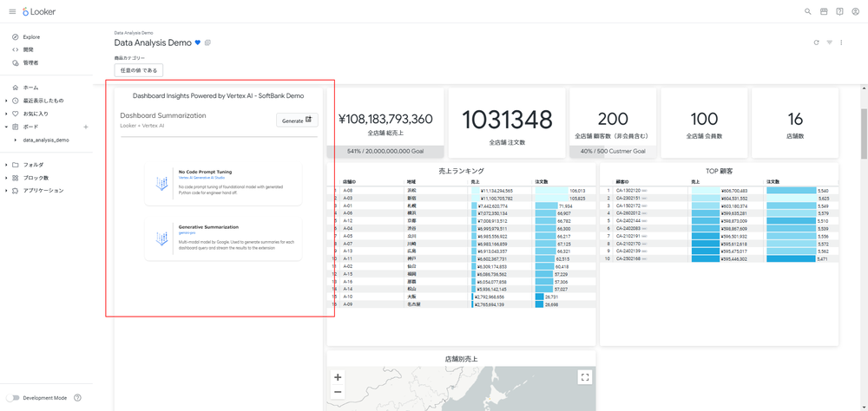Open Development Mode help icon
The width and height of the screenshot is (868, 411).
click(x=77, y=398)
